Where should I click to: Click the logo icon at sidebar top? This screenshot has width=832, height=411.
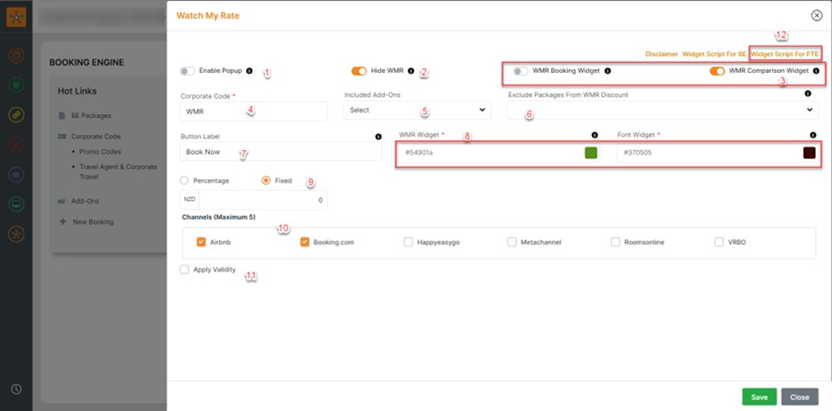16,17
